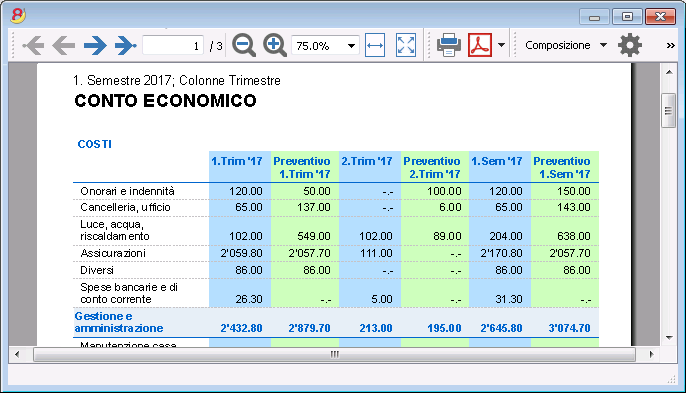686x393 pixels.
Task: Fit page to width
Action: pos(375,45)
